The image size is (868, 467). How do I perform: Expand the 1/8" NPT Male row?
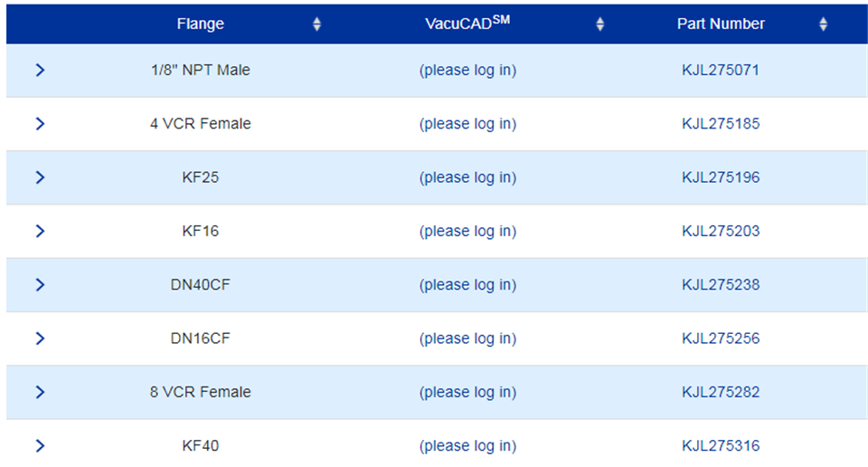pos(40,70)
